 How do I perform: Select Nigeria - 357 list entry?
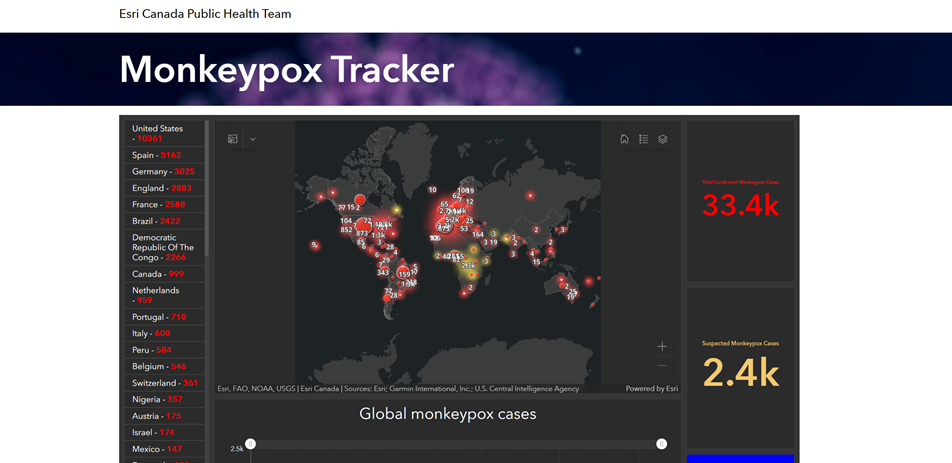tap(165, 399)
